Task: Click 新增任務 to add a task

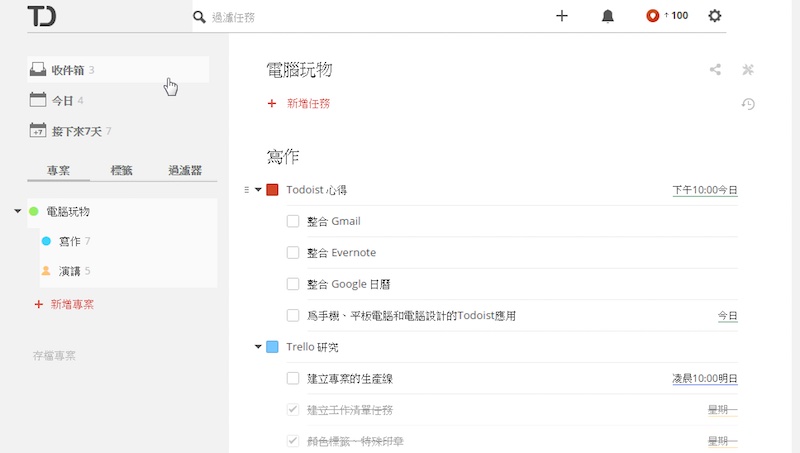Action: [x=308, y=104]
